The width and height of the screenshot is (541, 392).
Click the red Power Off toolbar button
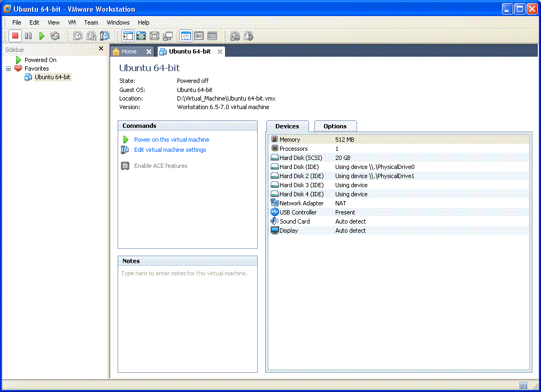15,35
